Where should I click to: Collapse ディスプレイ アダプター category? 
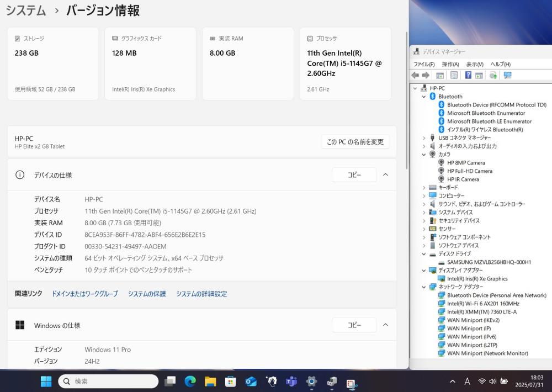click(x=424, y=270)
